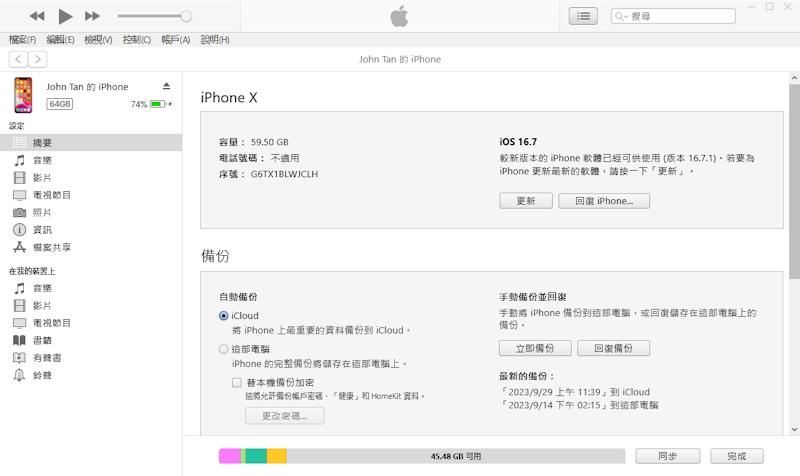Image resolution: width=800 pixels, height=476 pixels.
Task: Click the rewind playback button
Action: [37, 16]
